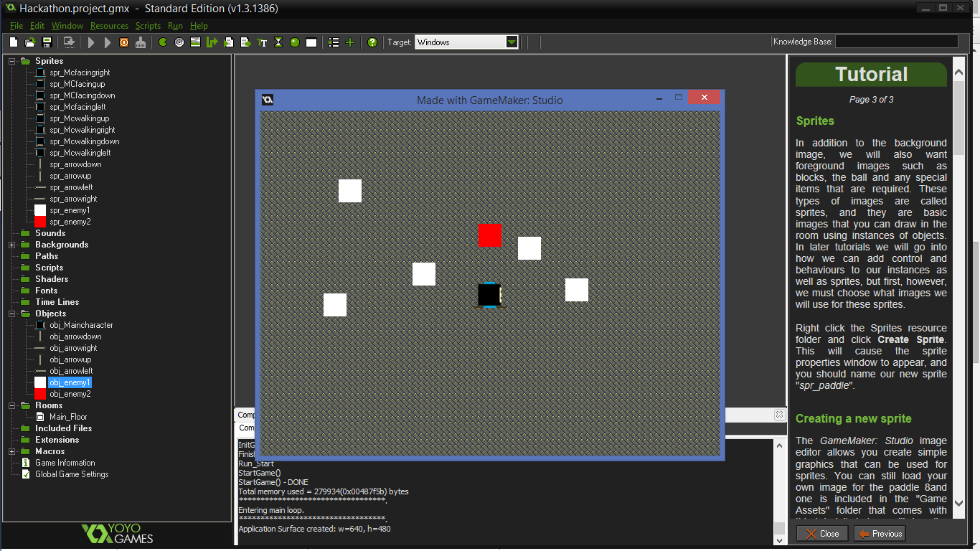Run the game with the first play arrow
This screenshot has width=980, height=551.
click(x=91, y=42)
